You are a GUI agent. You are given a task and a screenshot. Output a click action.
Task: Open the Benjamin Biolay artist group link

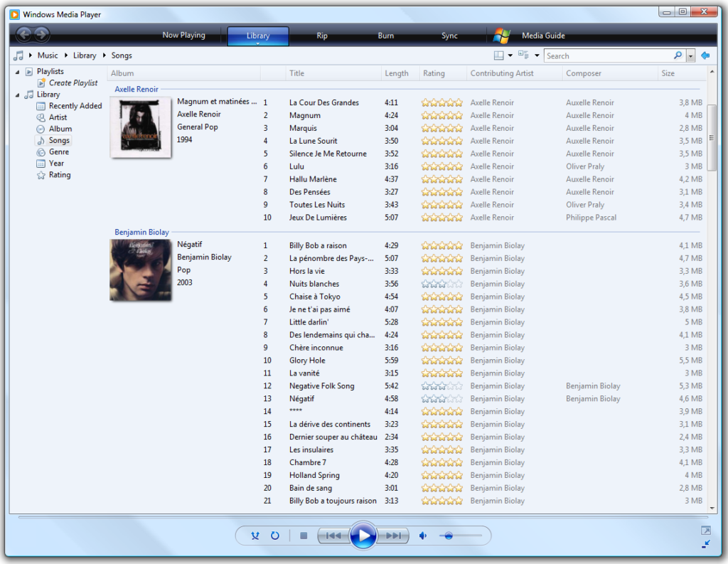pyautogui.click(x=141, y=233)
